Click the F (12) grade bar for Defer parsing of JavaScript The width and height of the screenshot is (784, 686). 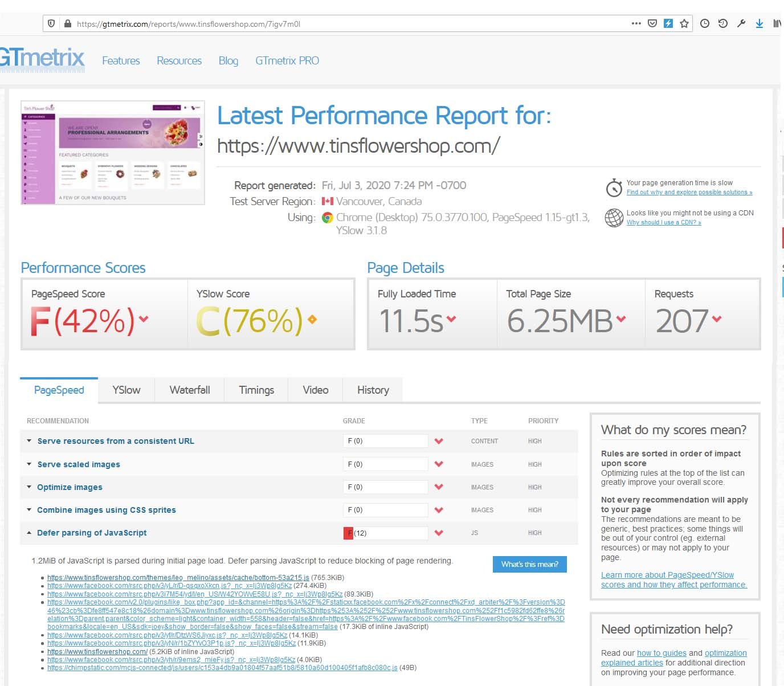[385, 533]
